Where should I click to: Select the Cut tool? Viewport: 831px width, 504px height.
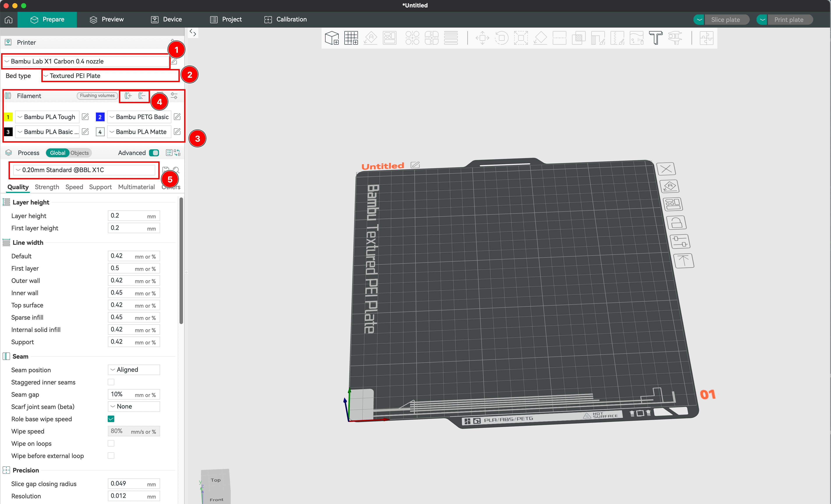pyautogui.click(x=559, y=38)
